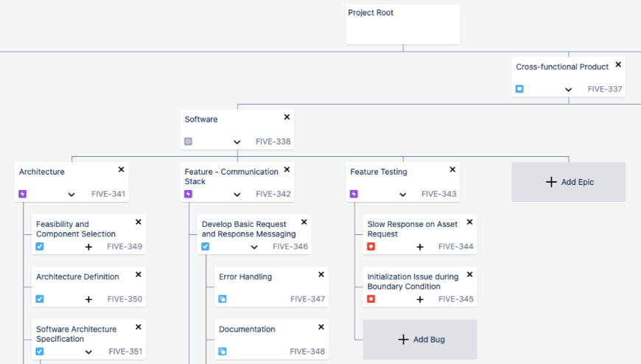This screenshot has width=641, height=364.
Task: Click the red bug icon on FIVE-345
Action: tap(371, 299)
